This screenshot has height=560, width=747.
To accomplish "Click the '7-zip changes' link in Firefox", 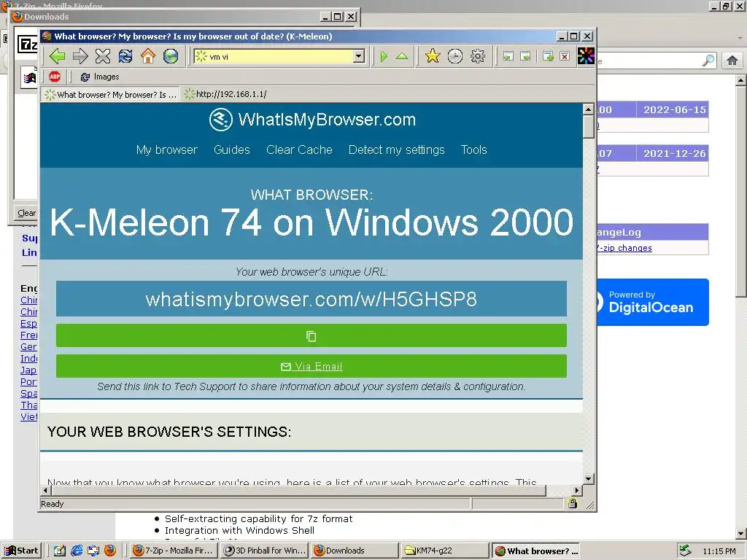I will (624, 248).
